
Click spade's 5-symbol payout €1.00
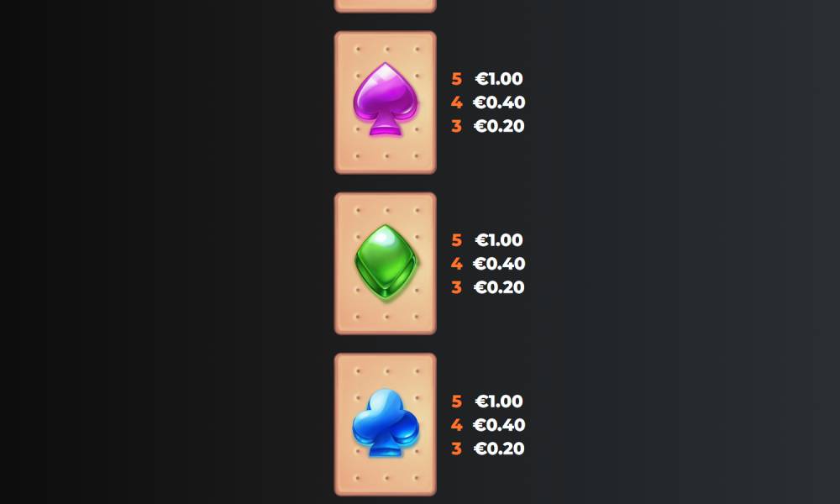[499, 79]
